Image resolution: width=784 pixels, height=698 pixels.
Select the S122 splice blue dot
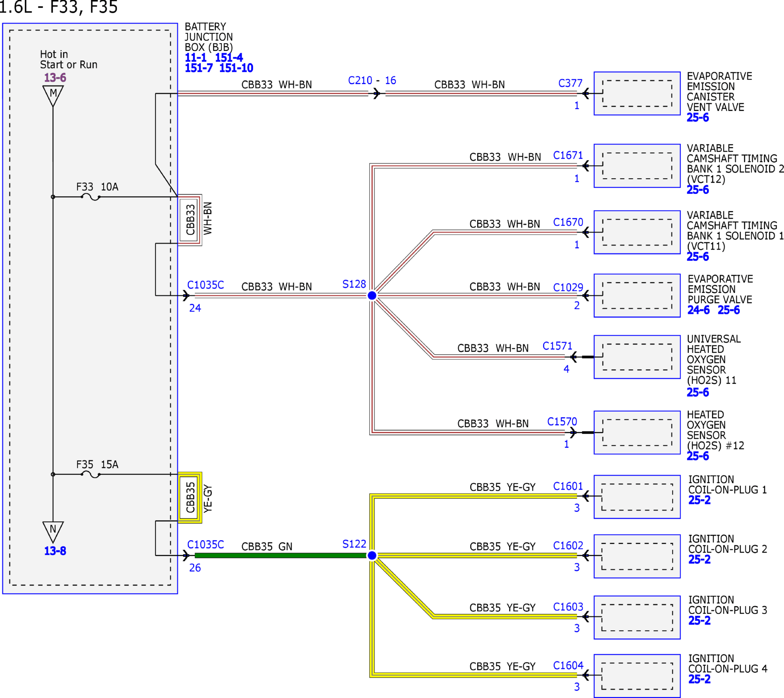(x=372, y=555)
